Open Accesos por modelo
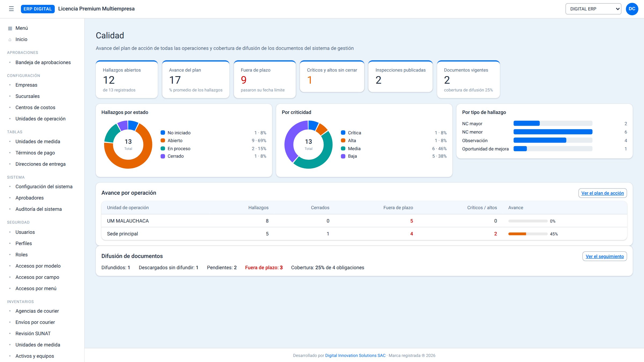 pos(38,266)
